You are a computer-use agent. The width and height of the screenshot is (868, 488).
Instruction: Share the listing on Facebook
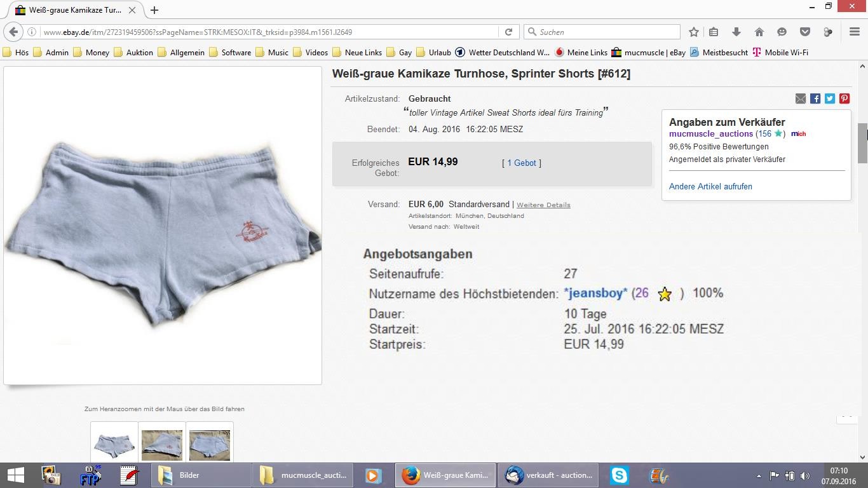tap(815, 98)
